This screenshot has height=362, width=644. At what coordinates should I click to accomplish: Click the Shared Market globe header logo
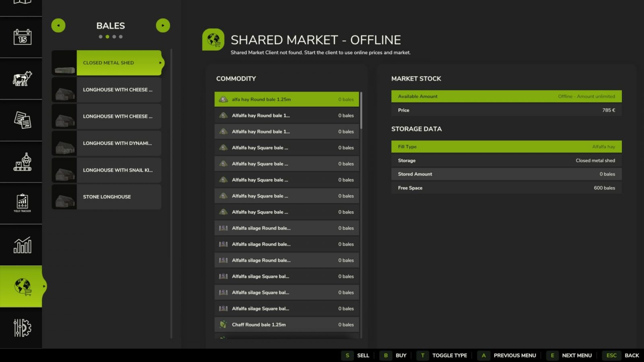pyautogui.click(x=213, y=39)
